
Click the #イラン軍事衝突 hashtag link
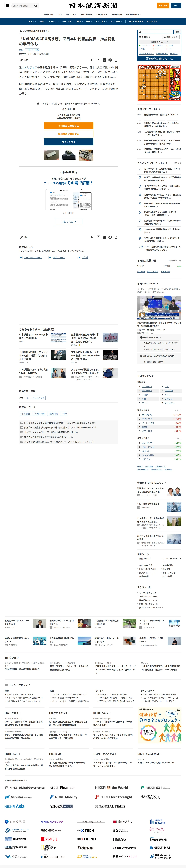pyautogui.click(x=136, y=22)
